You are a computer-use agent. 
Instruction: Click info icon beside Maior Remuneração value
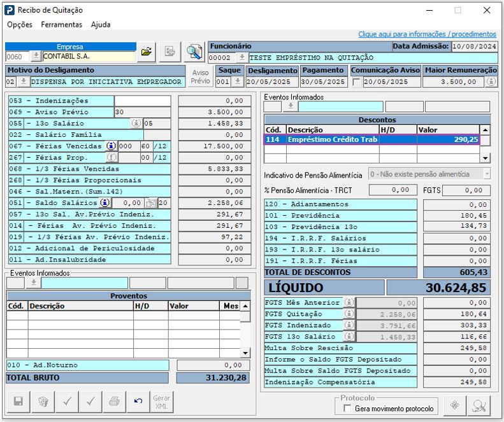pyautogui.click(x=491, y=82)
